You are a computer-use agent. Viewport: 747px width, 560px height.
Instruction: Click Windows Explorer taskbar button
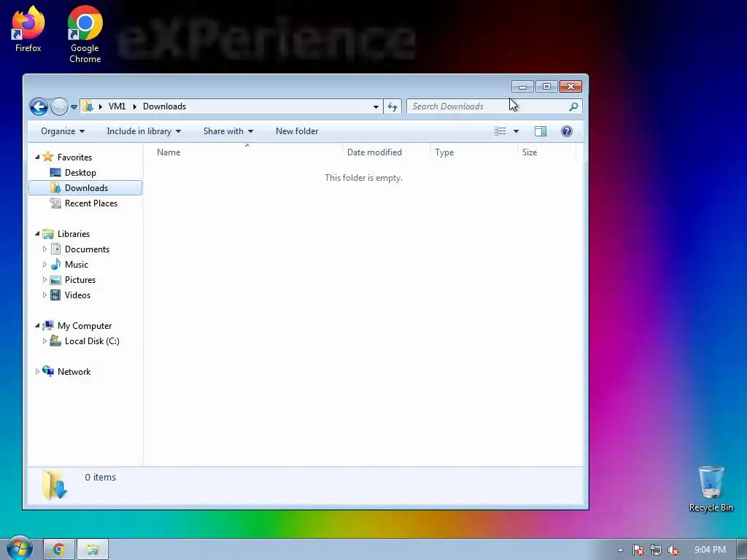click(93, 550)
